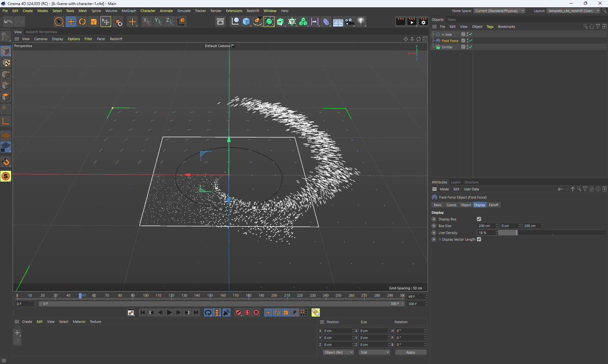Screen dimensions: 608x364
Task: Select the Move tool in toolbar
Action: coord(71,22)
